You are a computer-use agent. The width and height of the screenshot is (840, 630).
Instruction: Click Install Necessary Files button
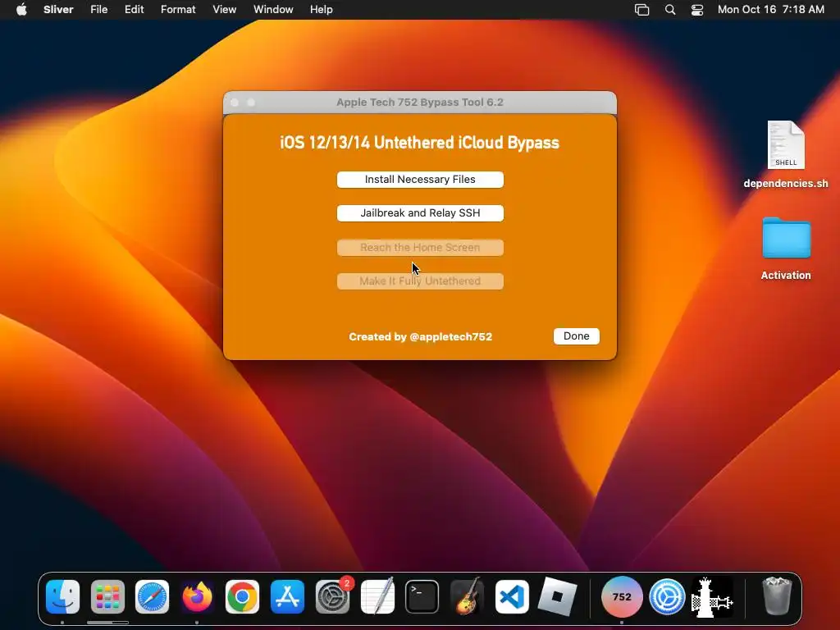(420, 180)
